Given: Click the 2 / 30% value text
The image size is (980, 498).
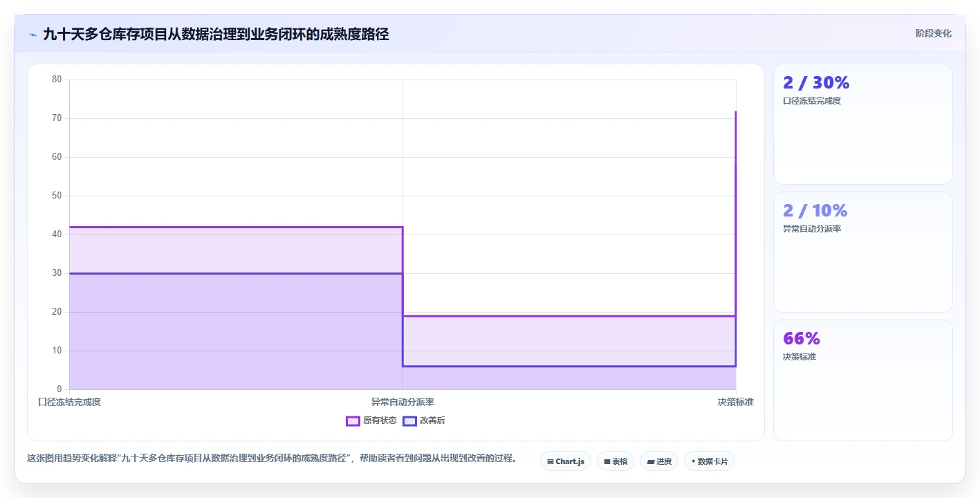Looking at the screenshot, I should tap(816, 82).
